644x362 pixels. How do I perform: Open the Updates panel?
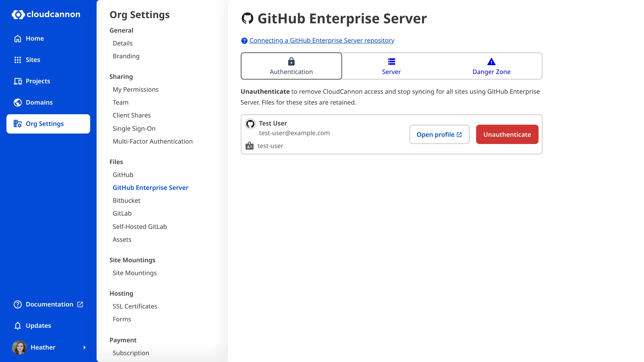48,326
